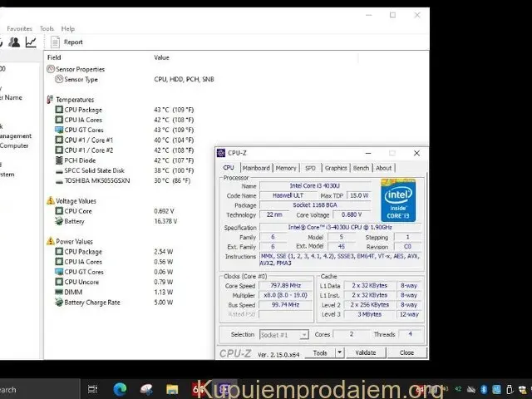532x399 pixels.
Task: Expand the Tools dropdown arrow in CPU-Z
Action: (339, 352)
